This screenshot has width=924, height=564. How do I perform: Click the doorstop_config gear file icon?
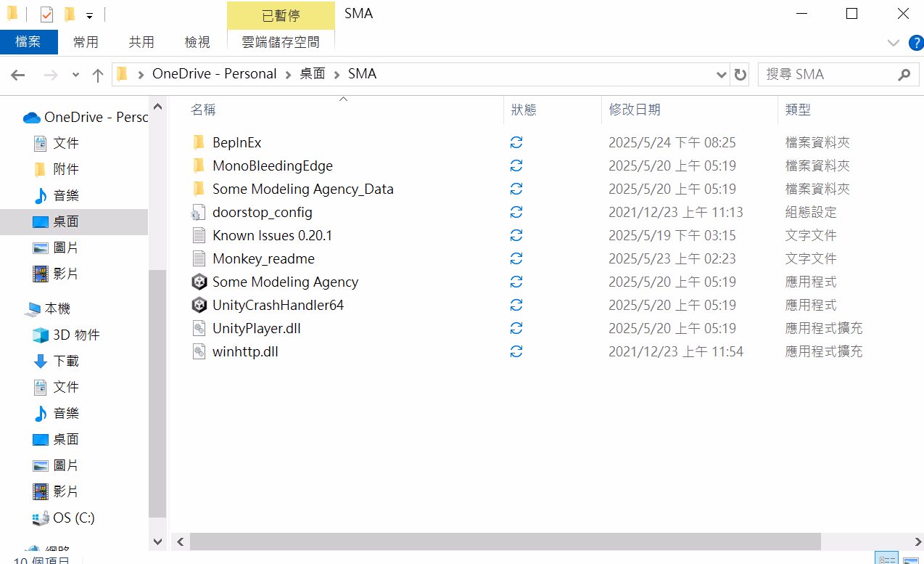199,212
